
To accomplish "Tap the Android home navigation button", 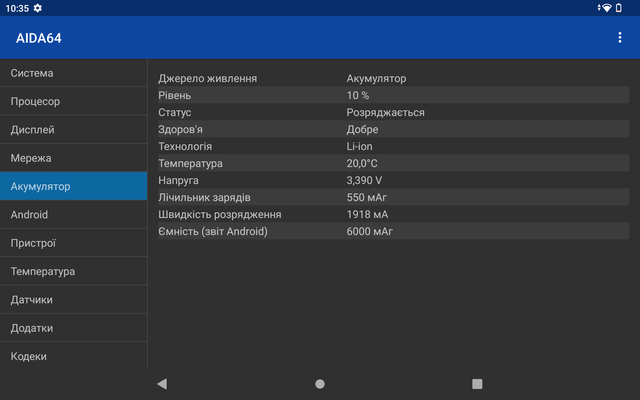I will click(320, 384).
